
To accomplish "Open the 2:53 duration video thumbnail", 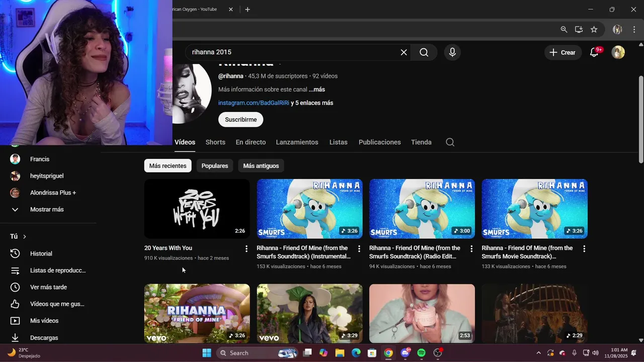I will coord(422,314).
